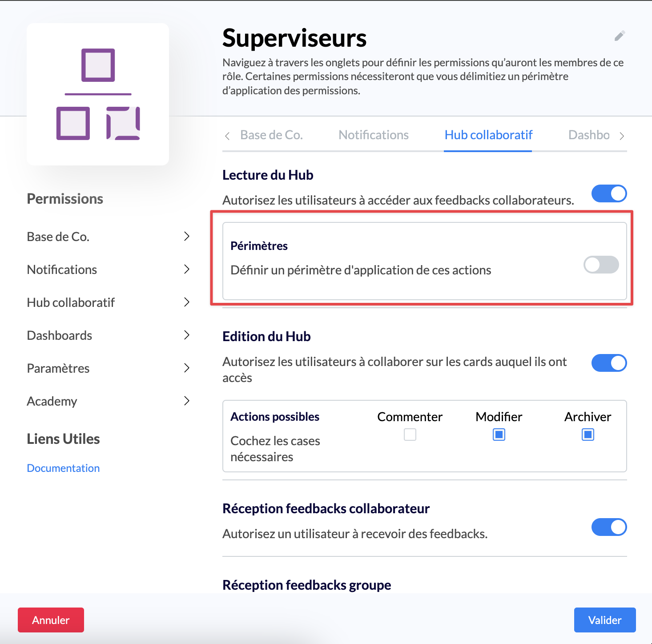This screenshot has width=652, height=644.
Task: Disable the Lecture du Hub toggle
Action: coord(609,193)
